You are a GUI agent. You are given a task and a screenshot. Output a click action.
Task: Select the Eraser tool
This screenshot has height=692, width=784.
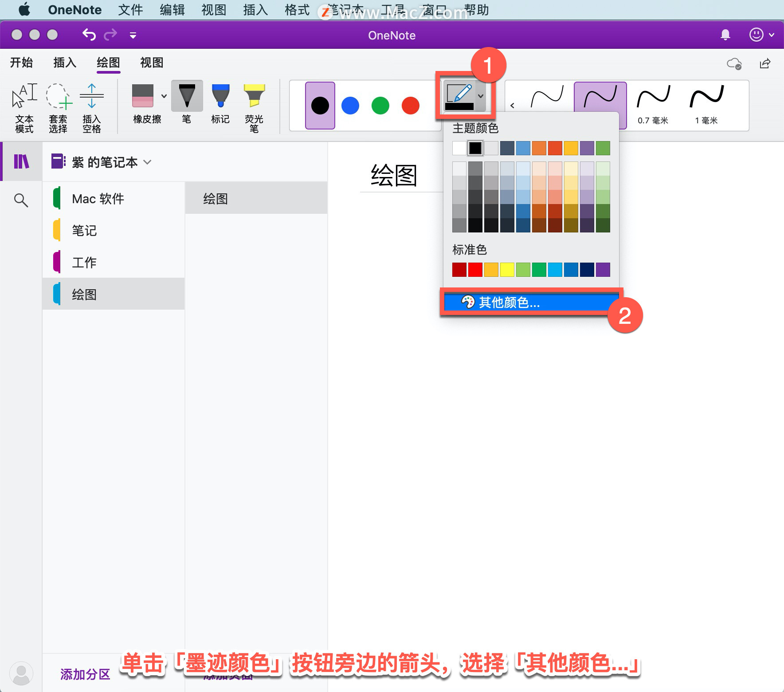pos(143,104)
